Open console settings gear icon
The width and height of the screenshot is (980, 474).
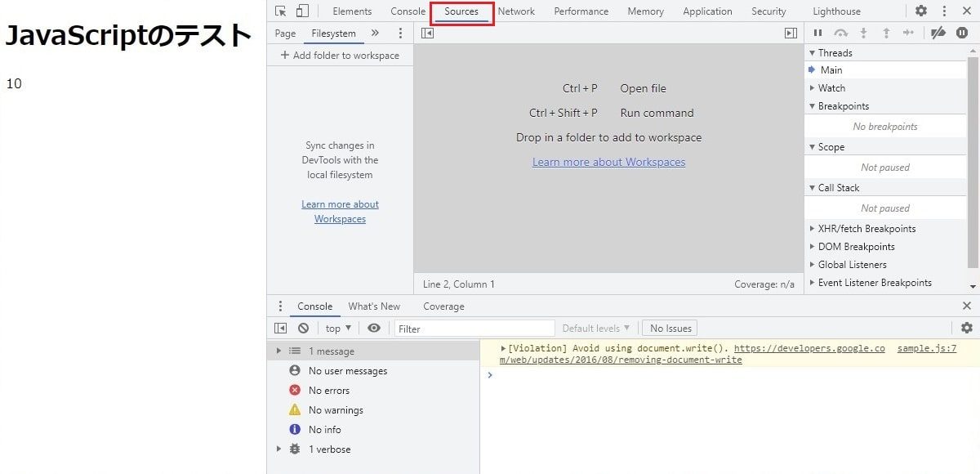click(x=967, y=329)
